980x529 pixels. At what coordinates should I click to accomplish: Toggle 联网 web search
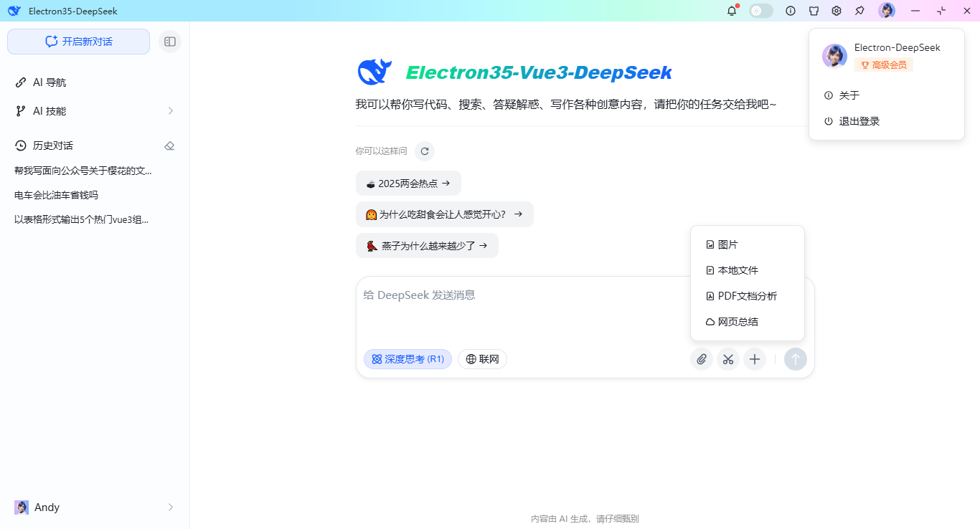(x=482, y=359)
